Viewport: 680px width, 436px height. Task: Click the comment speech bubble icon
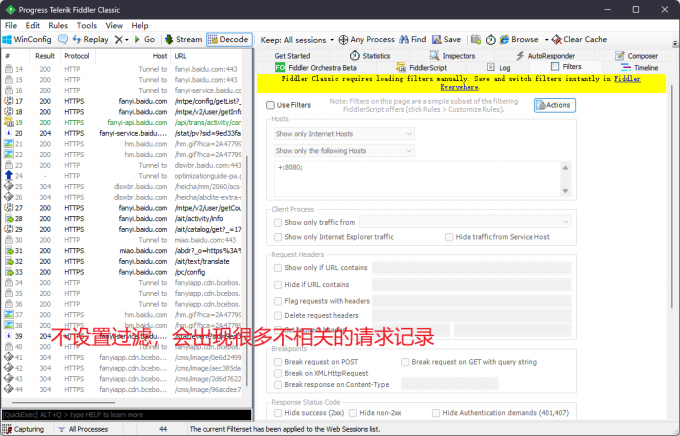pyautogui.click(x=63, y=39)
